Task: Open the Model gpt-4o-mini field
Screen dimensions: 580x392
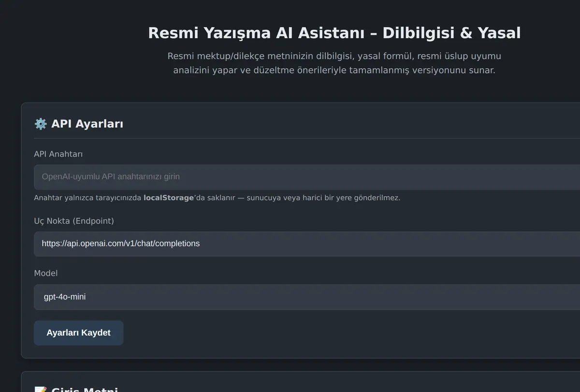Action: pyautogui.click(x=307, y=297)
